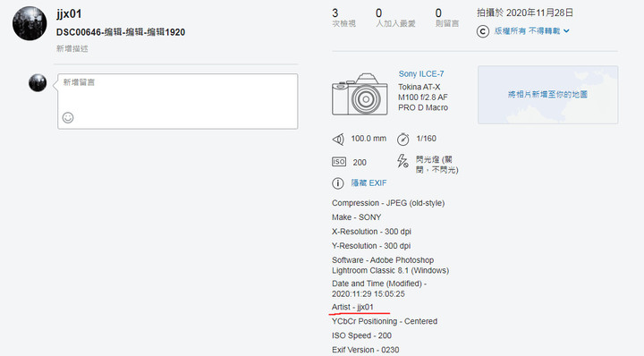
Task: Click the flash off icon
Action: (x=402, y=161)
